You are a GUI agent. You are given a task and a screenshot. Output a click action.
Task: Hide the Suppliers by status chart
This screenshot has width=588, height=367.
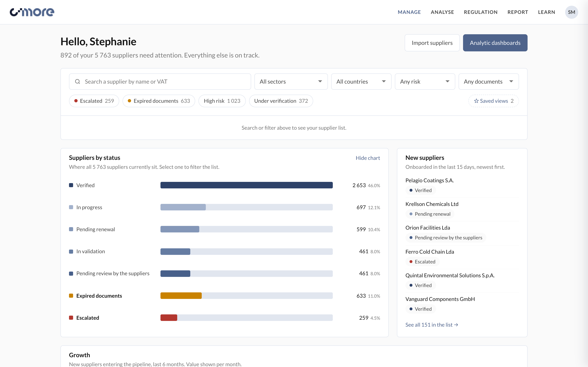coord(368,158)
